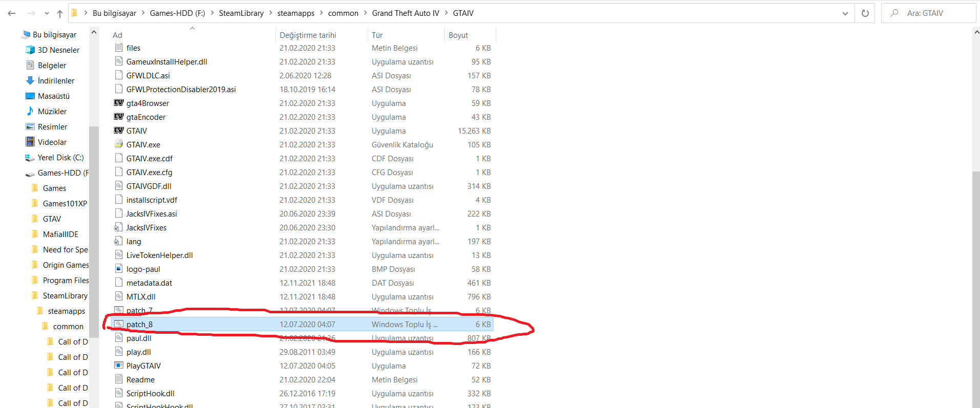Open Grand Theft Auto IV breadcrumb
Viewport: 980px width, 408px height.
tap(406, 13)
